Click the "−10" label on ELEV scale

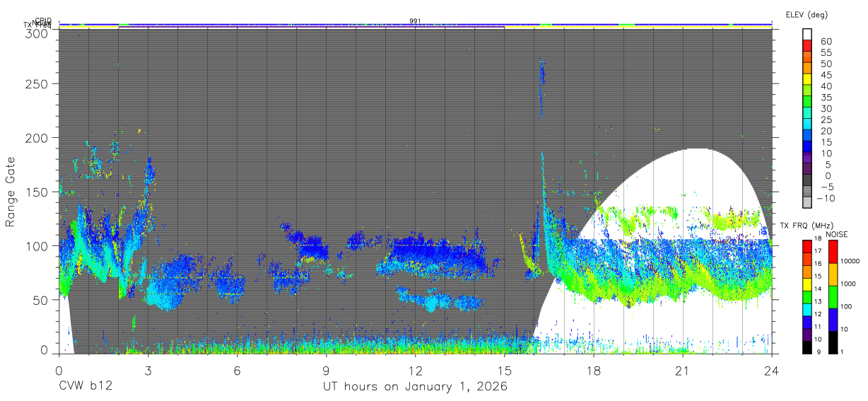point(826,198)
